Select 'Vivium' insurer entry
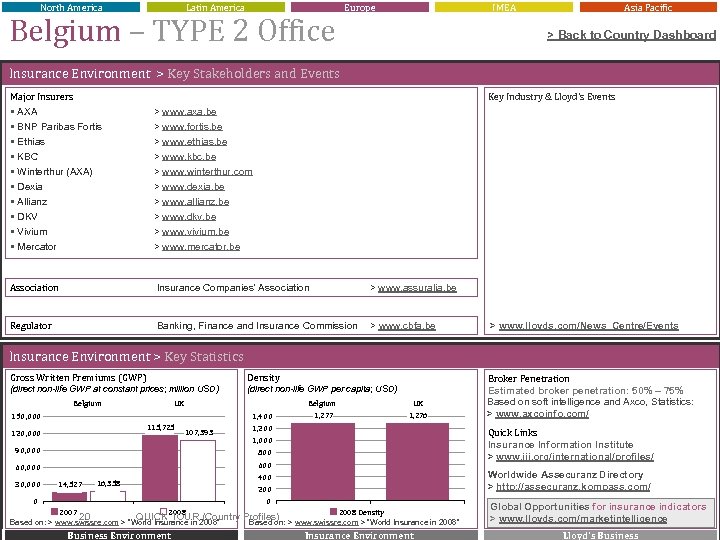 click(x=32, y=232)
